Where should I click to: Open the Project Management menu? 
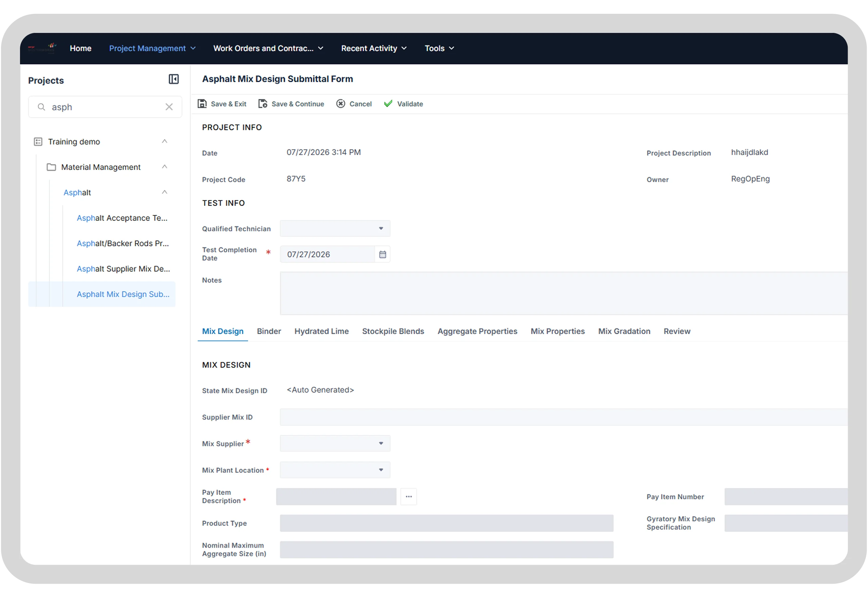(x=152, y=48)
